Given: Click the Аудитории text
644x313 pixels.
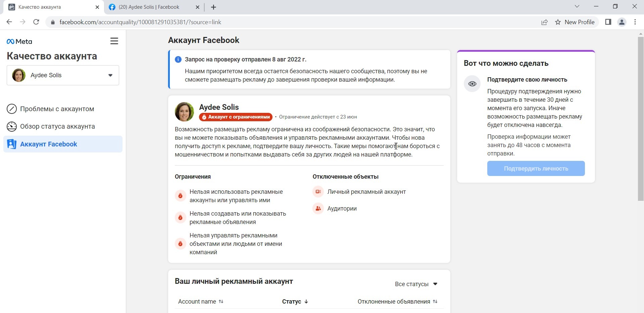Looking at the screenshot, I should pyautogui.click(x=342, y=209).
